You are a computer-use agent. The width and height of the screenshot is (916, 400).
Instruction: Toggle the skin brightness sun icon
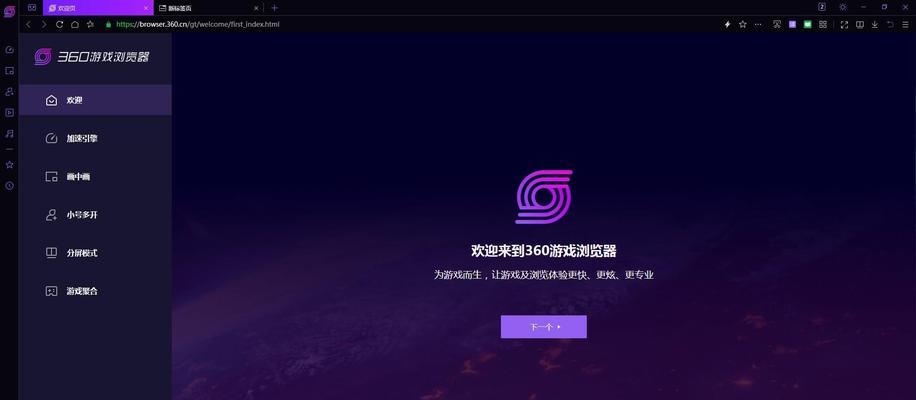pyautogui.click(x=842, y=7)
